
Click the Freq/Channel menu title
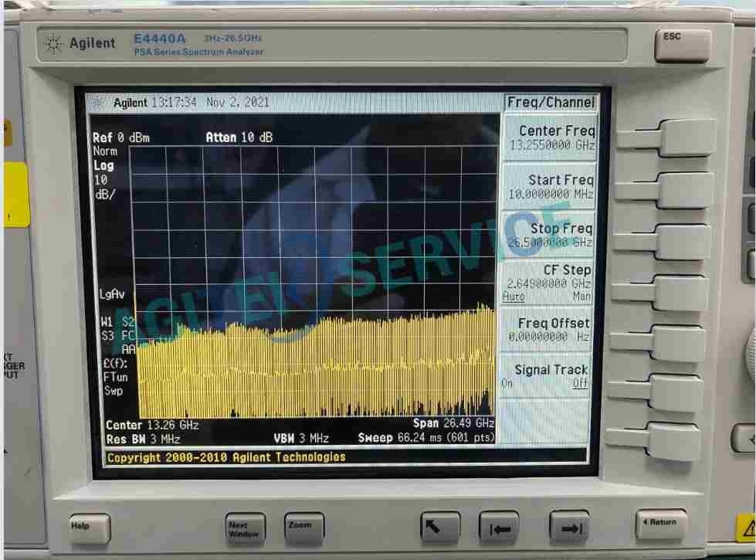tap(551, 103)
